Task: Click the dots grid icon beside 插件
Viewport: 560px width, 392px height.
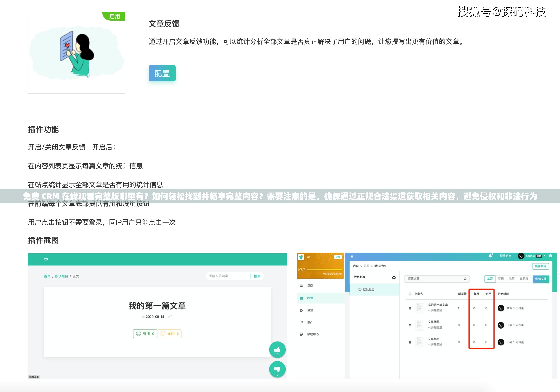Action: point(301,323)
